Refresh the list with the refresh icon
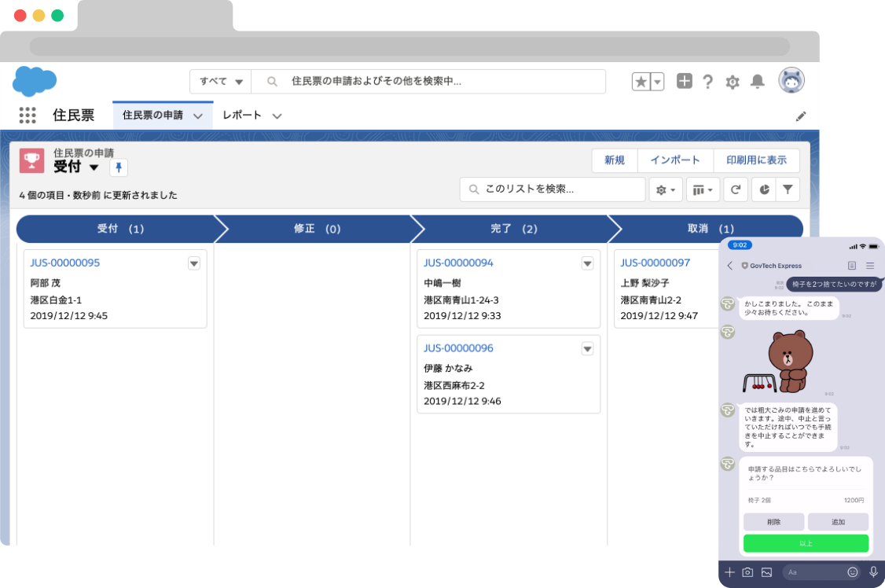The width and height of the screenshot is (885, 588). point(736,189)
